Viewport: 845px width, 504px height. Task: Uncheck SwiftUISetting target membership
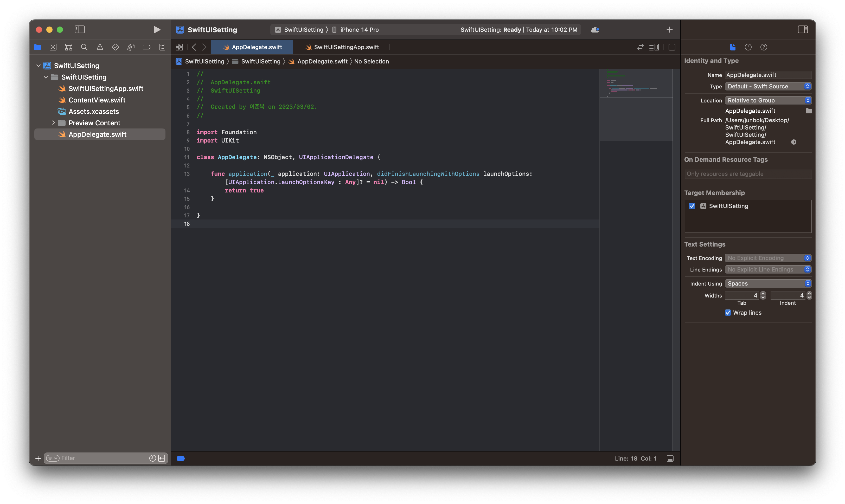[692, 206]
